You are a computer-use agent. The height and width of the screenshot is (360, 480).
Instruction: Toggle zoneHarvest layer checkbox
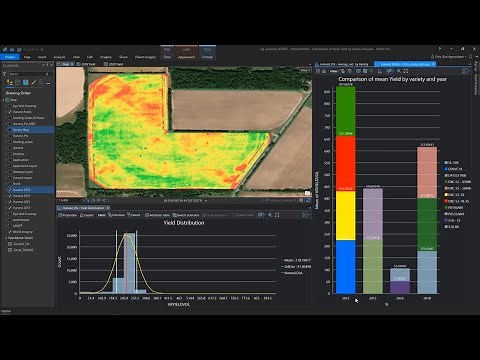pyautogui.click(x=10, y=220)
